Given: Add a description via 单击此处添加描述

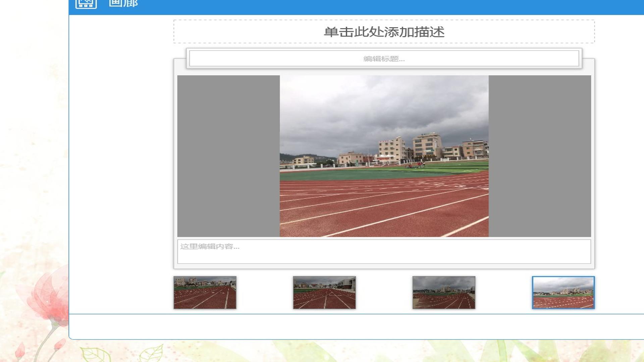Looking at the screenshot, I should [384, 32].
